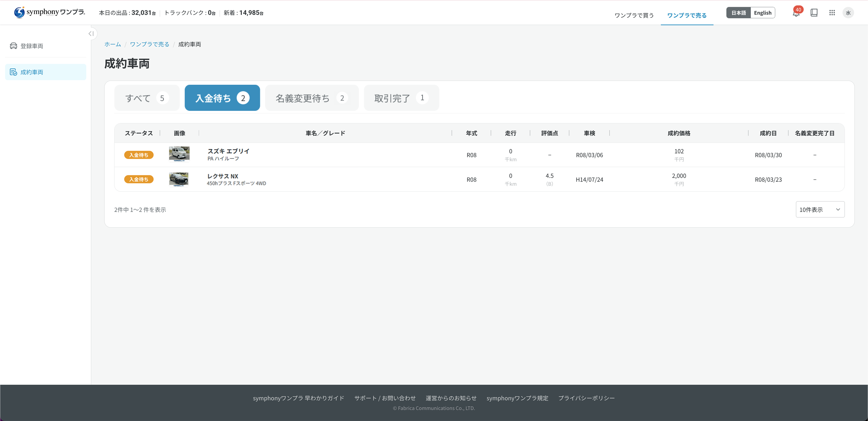The height and width of the screenshot is (421, 868).
Task: Open the guide book icon in header
Action: pyautogui.click(x=814, y=13)
